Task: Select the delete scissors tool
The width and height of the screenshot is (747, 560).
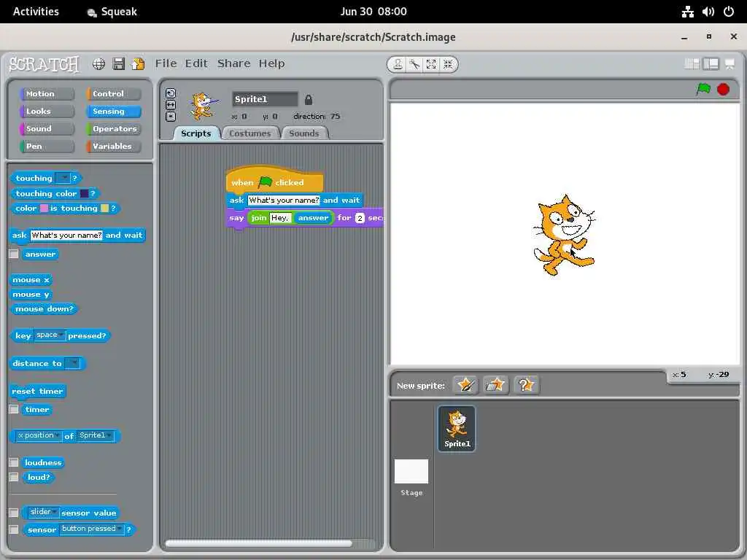Action: (414, 64)
